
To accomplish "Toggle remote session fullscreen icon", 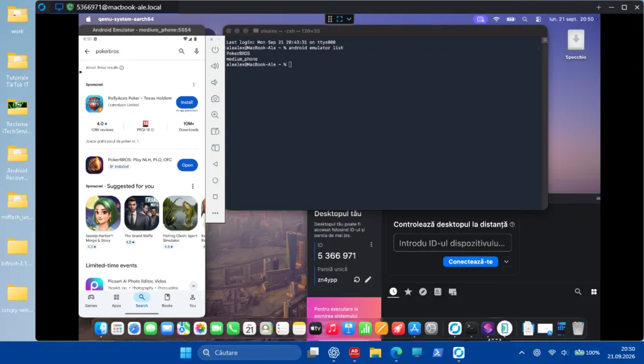I will click(339, 19).
